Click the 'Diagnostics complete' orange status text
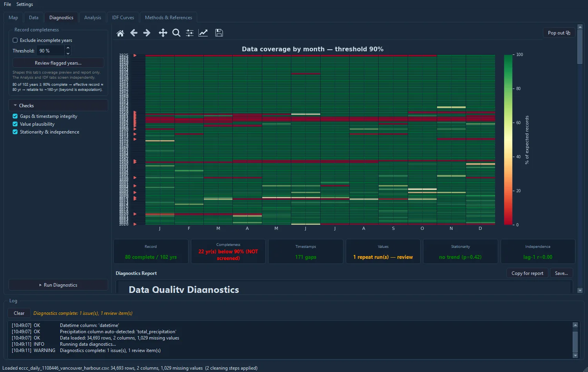The height and width of the screenshot is (372, 588). coord(83,313)
